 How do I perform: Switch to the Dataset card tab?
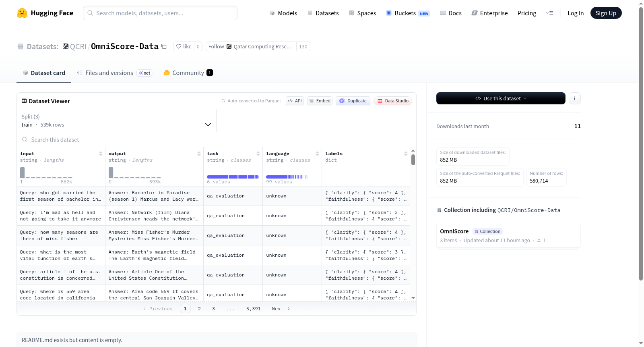pyautogui.click(x=44, y=73)
